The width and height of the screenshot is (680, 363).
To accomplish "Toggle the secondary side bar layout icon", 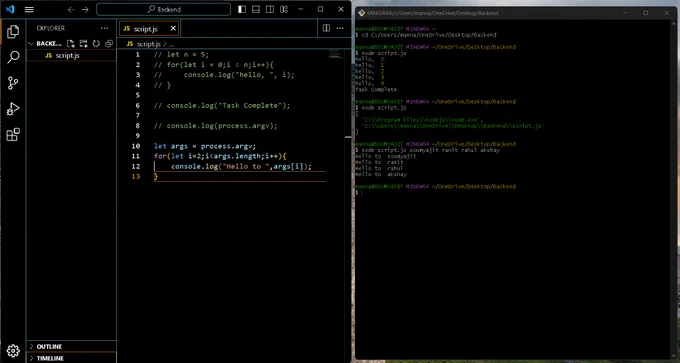I will point(270,9).
